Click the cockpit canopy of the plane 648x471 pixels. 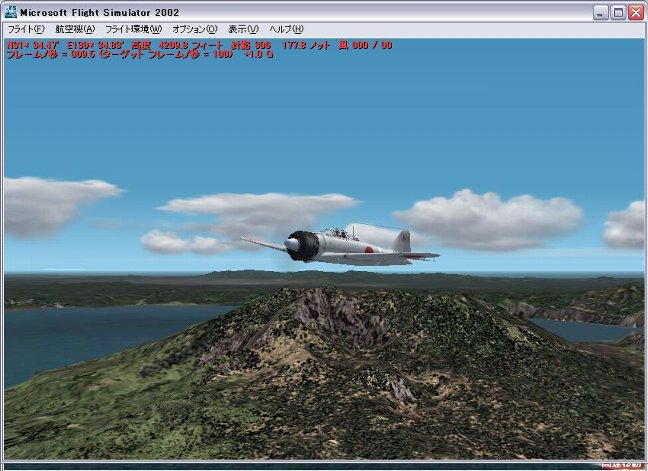(338, 233)
